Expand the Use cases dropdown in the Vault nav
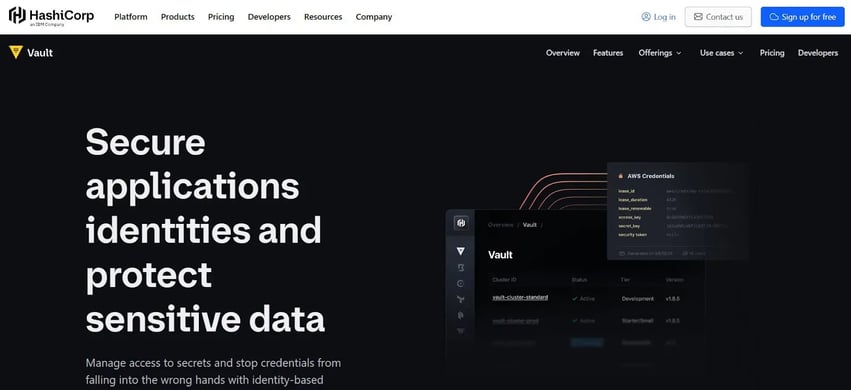The width and height of the screenshot is (851, 390). [x=722, y=53]
